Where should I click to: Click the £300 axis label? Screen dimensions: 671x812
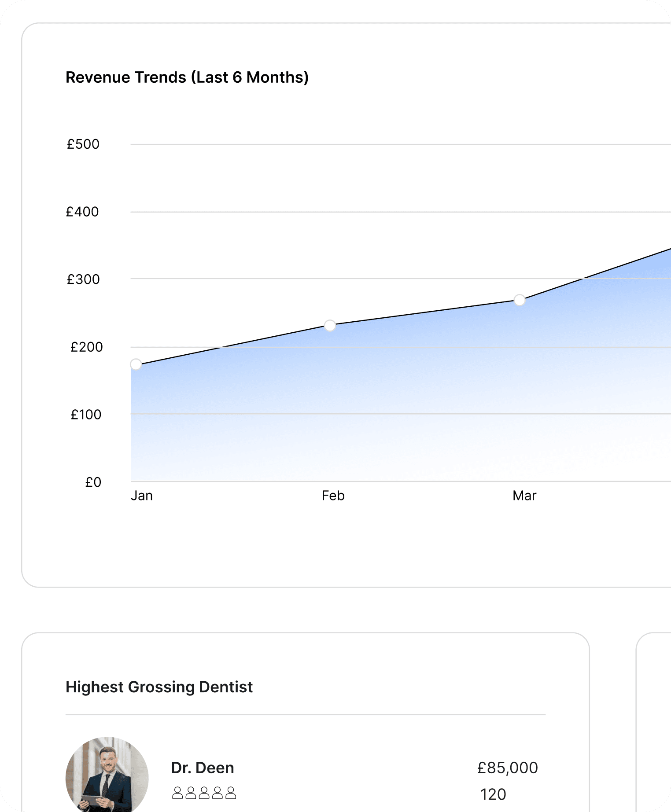(83, 279)
